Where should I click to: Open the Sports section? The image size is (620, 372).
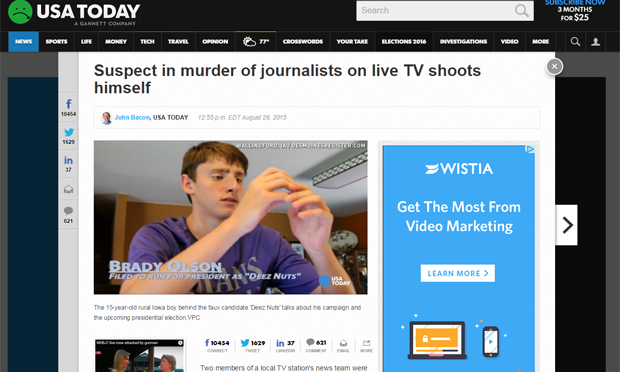56,42
